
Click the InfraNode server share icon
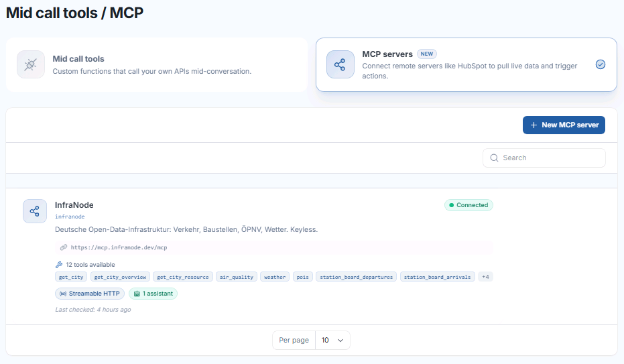click(x=35, y=211)
